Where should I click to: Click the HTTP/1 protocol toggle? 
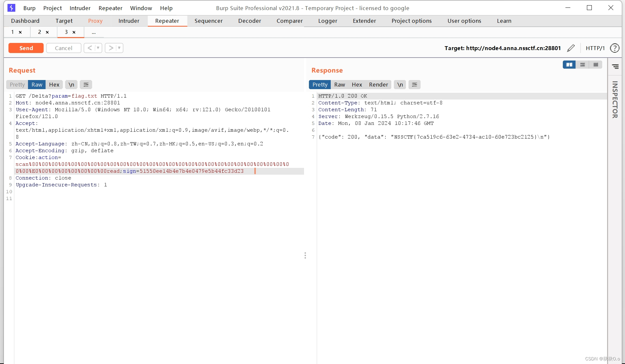pos(595,48)
